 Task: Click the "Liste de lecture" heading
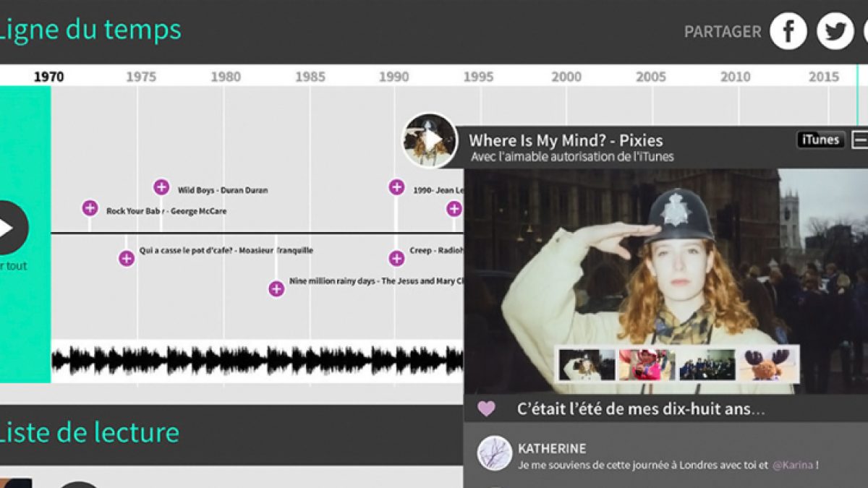[88, 432]
